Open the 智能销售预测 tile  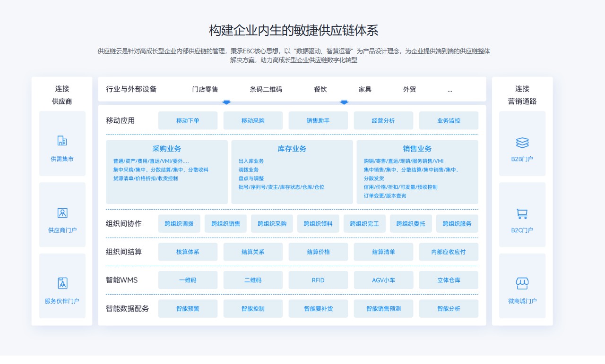click(383, 308)
